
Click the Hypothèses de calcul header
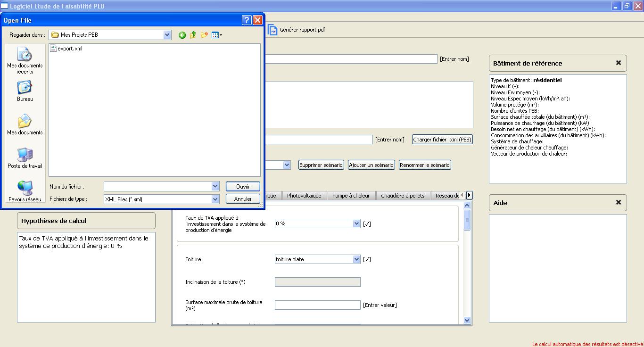[86, 221]
